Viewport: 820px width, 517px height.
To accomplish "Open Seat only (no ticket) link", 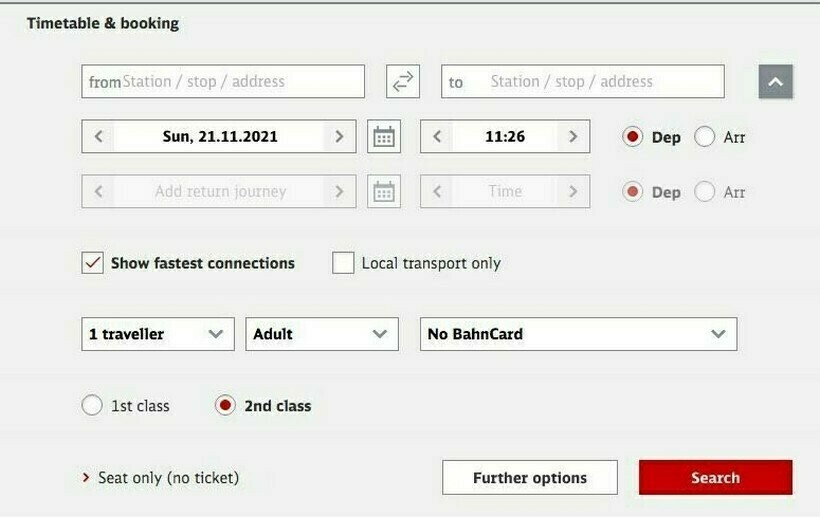I will point(168,478).
